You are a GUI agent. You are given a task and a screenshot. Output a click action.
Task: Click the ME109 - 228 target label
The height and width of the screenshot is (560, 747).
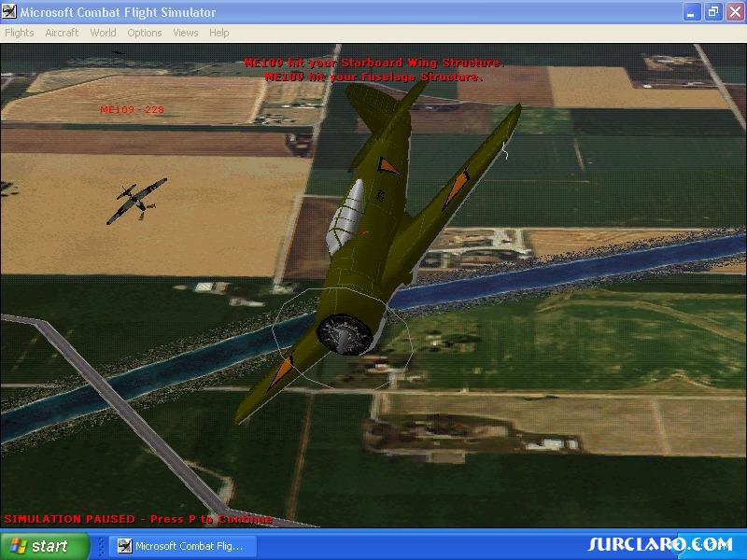pos(132,109)
